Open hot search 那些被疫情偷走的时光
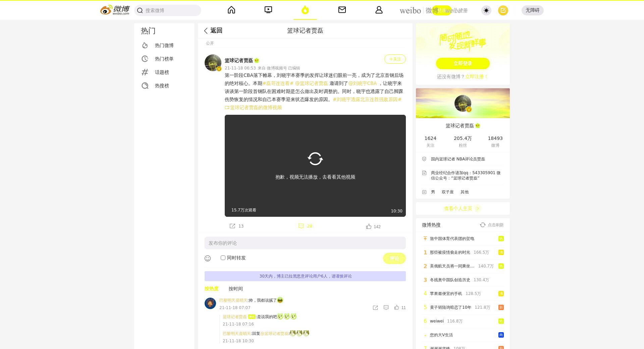644x349 pixels. coord(450,252)
